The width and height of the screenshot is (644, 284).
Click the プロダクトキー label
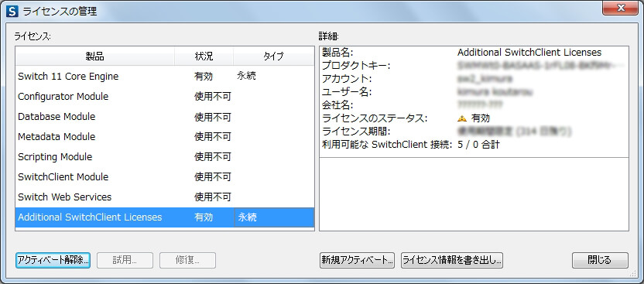click(356, 66)
